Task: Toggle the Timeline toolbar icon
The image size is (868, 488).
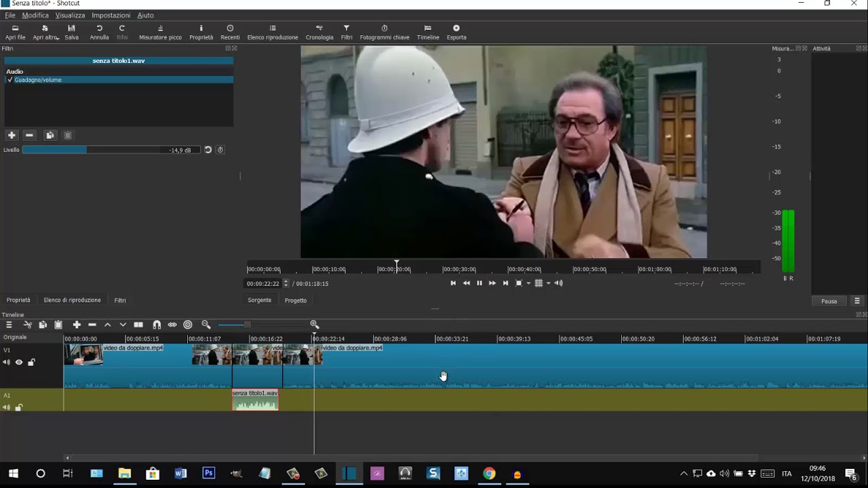Action: [428, 28]
